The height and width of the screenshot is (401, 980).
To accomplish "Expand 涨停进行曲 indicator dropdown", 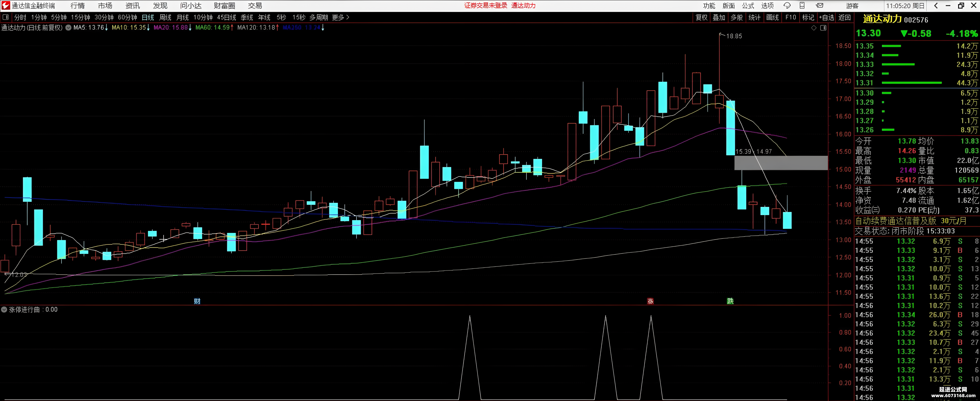I will (4, 310).
